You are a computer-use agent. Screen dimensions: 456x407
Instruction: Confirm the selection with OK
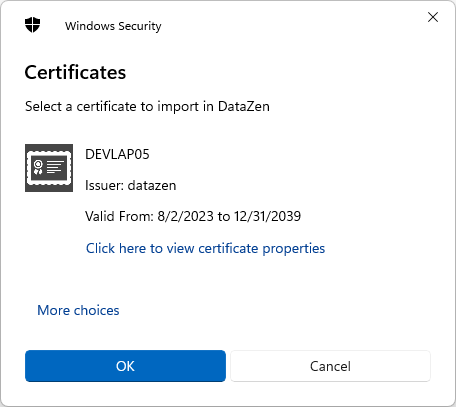[125, 366]
